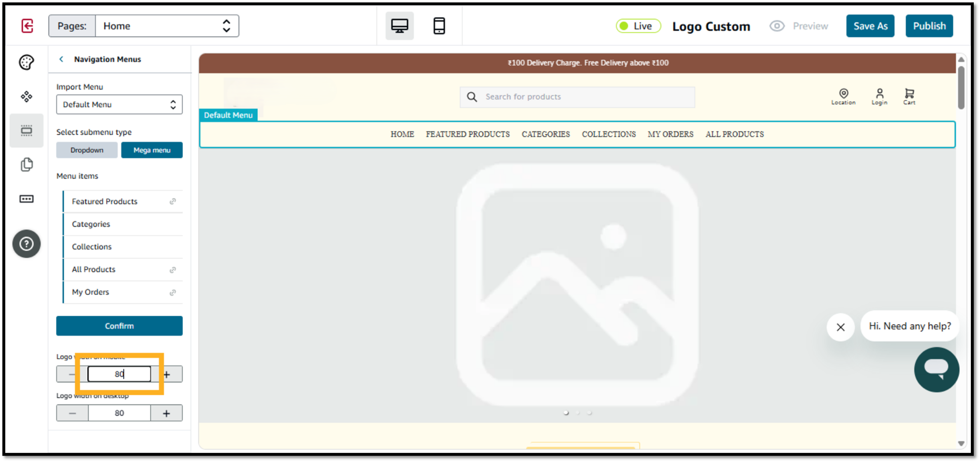The image size is (980, 462).
Task: Open the theme palette icon in sidebar
Action: pos(27,62)
